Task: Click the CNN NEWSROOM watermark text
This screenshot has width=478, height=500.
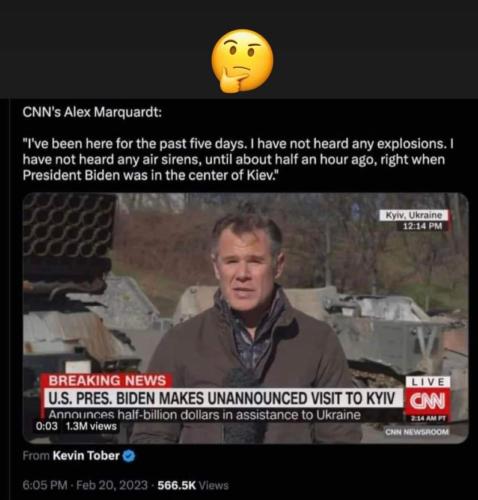Action: coord(417,432)
